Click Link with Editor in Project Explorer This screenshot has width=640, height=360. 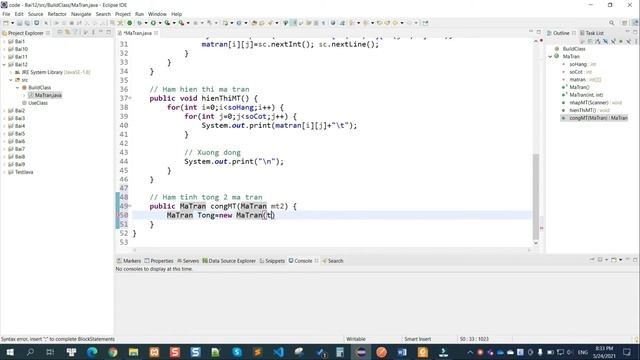pyautogui.click(x=68, y=33)
